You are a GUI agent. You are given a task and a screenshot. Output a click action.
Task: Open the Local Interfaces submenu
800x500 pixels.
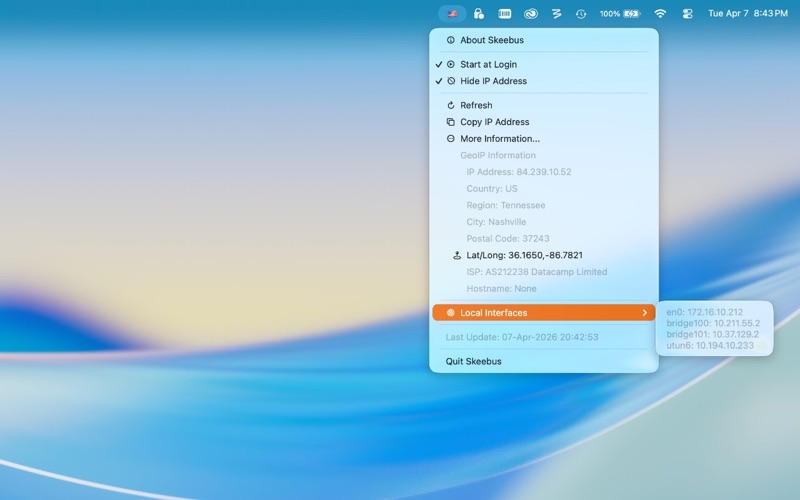click(544, 313)
